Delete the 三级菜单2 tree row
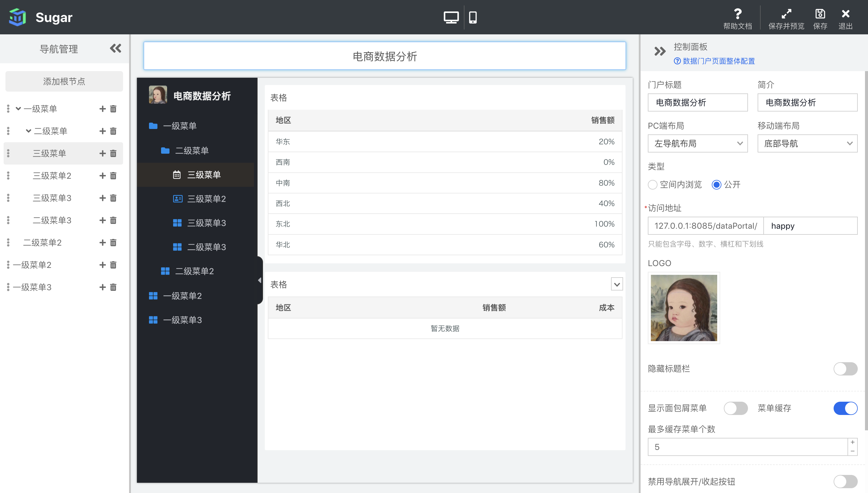The image size is (868, 493). [x=113, y=176]
